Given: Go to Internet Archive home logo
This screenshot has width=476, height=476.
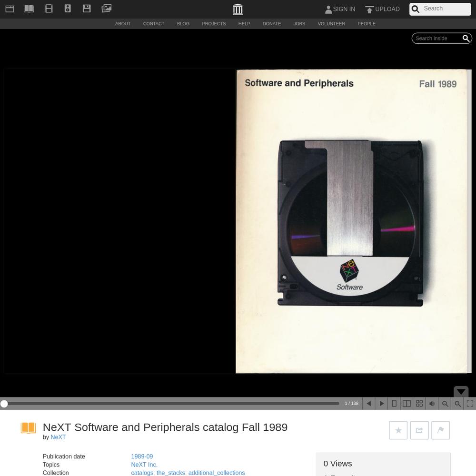Looking at the screenshot, I should tap(238, 9).
